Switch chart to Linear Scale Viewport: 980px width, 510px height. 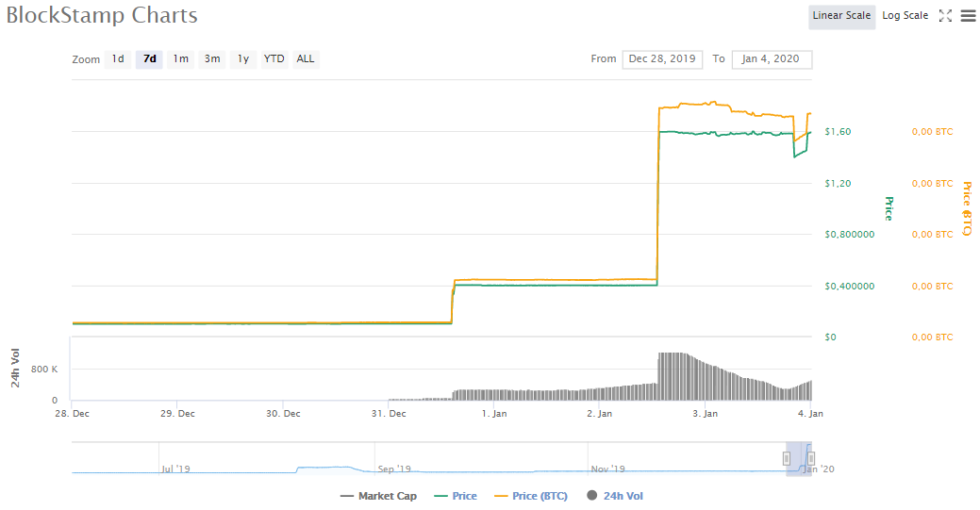841,16
